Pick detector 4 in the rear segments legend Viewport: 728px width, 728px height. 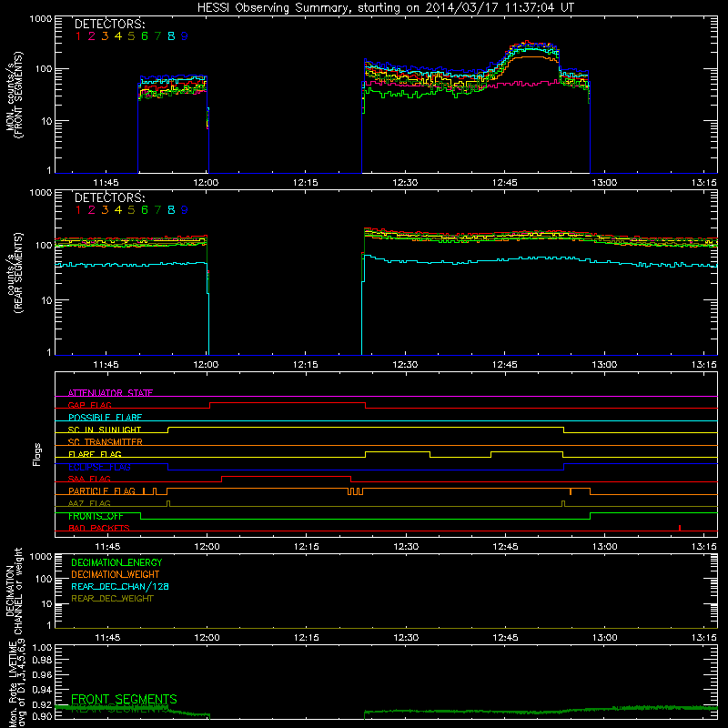pos(118,210)
